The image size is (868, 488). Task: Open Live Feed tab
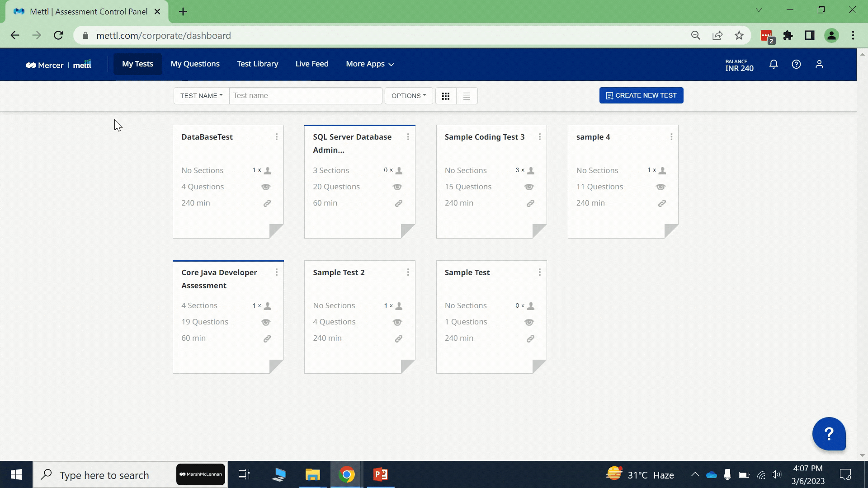312,64
